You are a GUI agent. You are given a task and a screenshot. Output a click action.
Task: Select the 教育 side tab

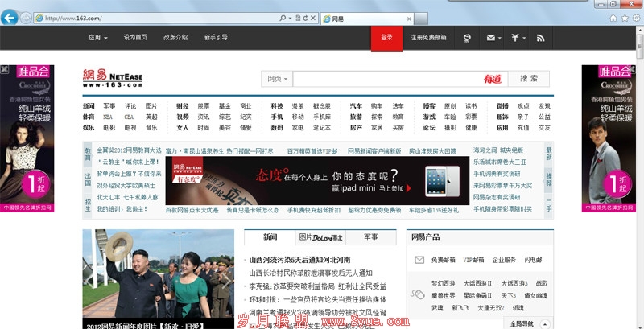tap(88, 154)
